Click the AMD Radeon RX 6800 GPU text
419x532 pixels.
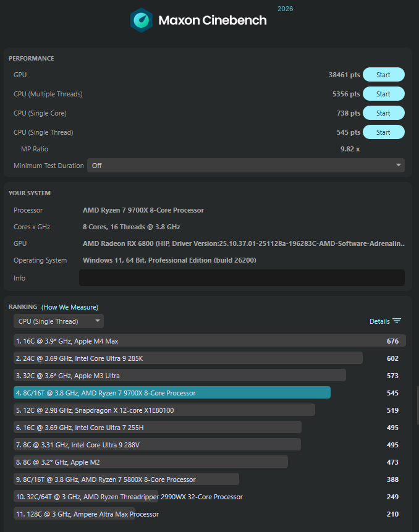point(243,243)
